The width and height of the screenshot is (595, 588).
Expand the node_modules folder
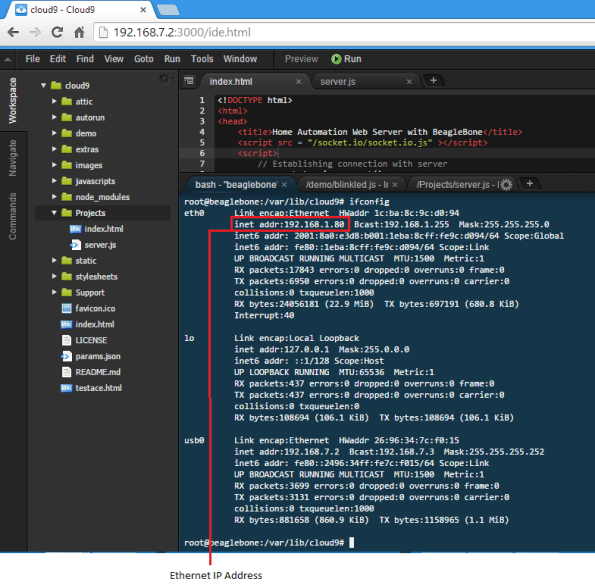pyautogui.click(x=54, y=197)
